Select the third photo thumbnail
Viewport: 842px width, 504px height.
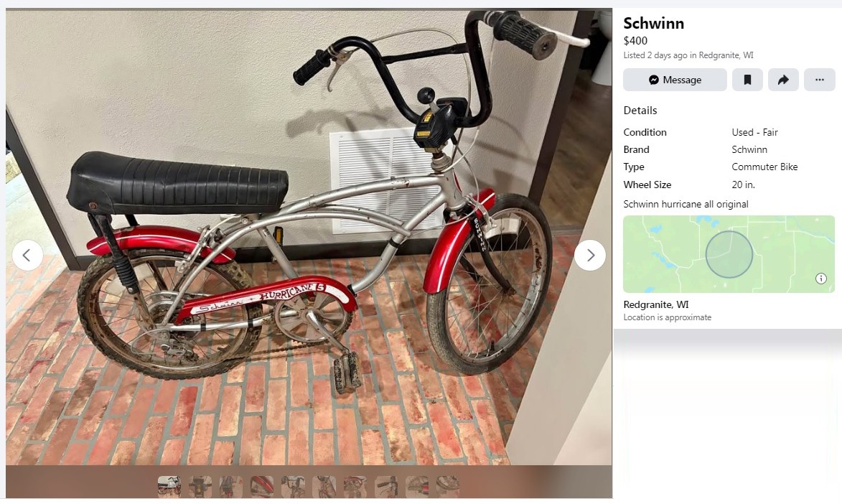click(231, 486)
